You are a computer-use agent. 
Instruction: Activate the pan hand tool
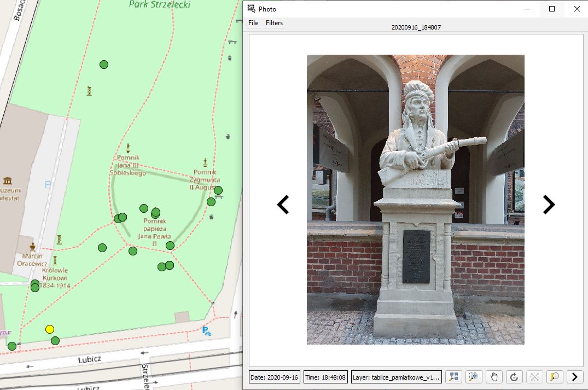pyautogui.click(x=494, y=377)
